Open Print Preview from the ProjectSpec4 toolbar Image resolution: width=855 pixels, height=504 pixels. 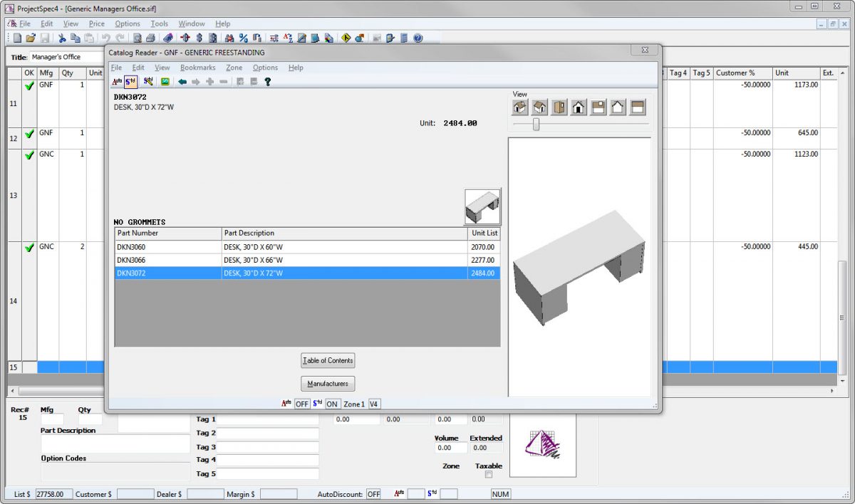coord(138,38)
